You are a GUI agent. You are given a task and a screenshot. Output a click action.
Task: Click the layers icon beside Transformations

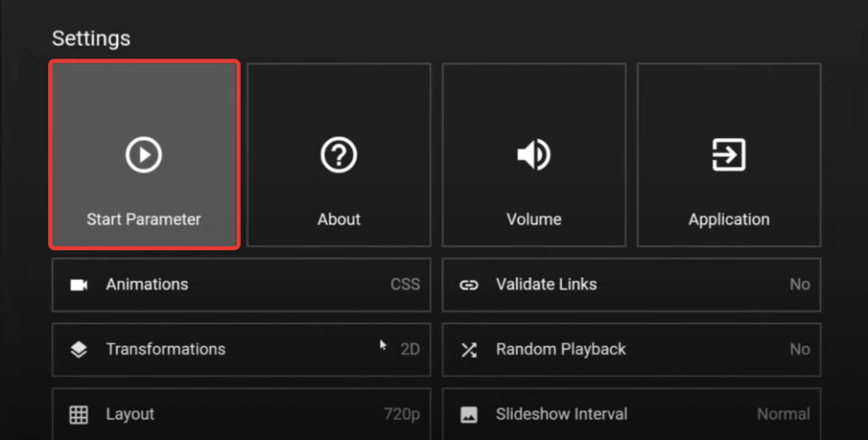(x=79, y=349)
